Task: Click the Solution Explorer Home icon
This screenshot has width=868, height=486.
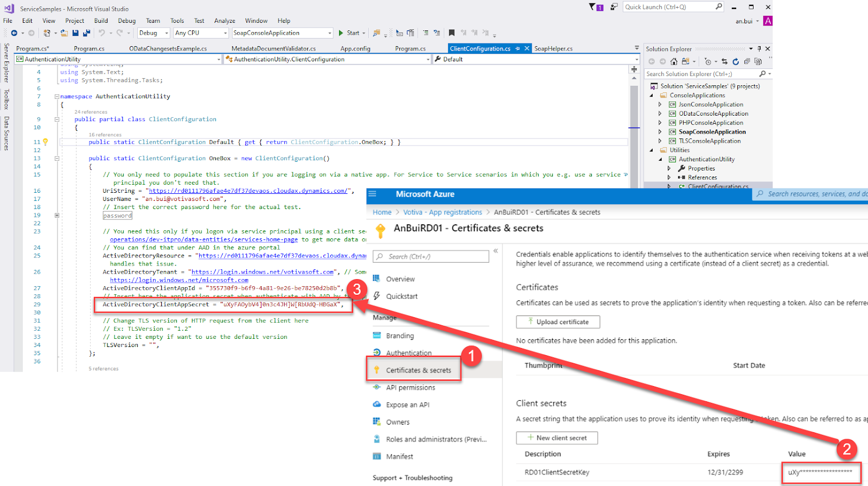Action: (x=674, y=61)
